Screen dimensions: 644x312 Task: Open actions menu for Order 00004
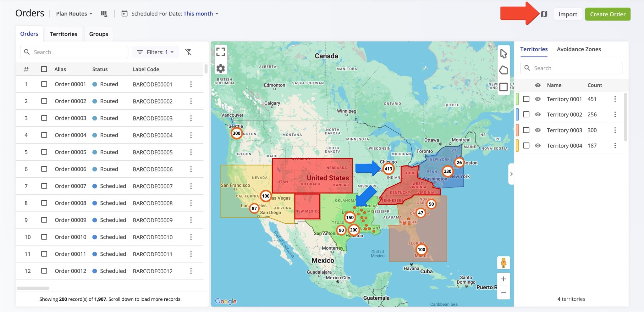point(191,135)
